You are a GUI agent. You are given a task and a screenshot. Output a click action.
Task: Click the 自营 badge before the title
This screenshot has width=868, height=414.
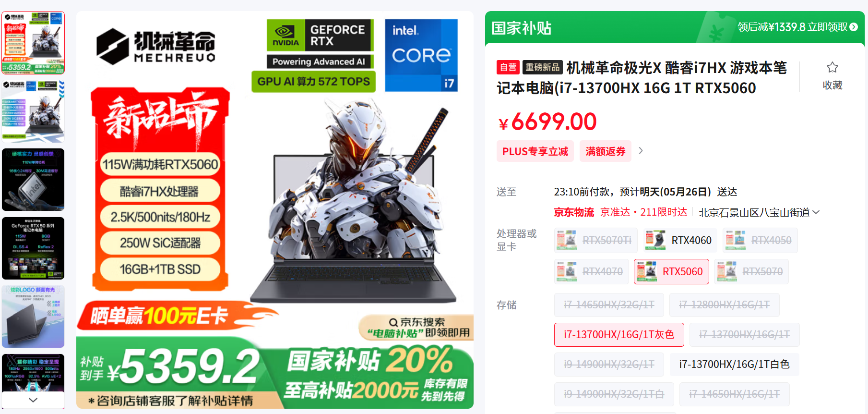pyautogui.click(x=508, y=67)
